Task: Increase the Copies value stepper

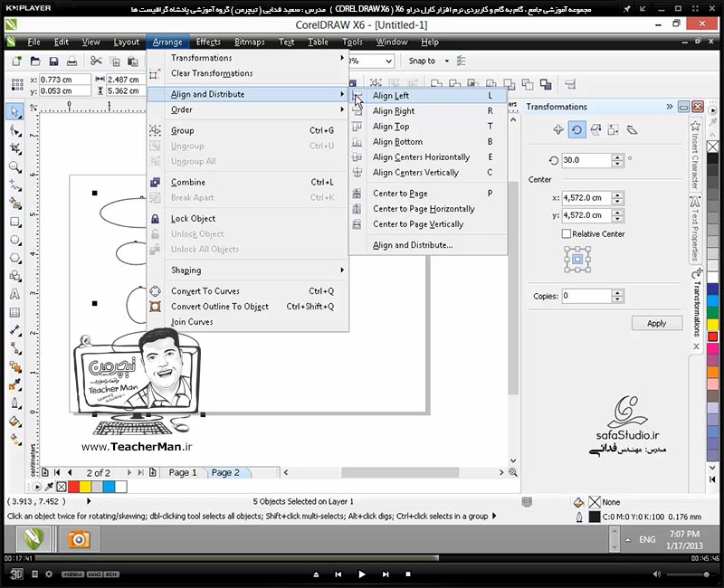Action: click(x=618, y=292)
